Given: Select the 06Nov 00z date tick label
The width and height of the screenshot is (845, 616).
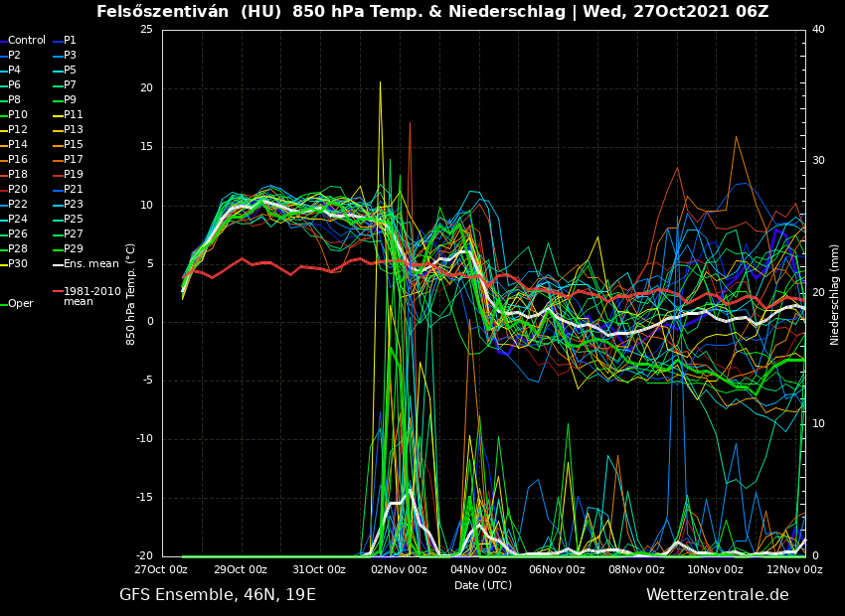Looking at the screenshot, I should (x=557, y=570).
